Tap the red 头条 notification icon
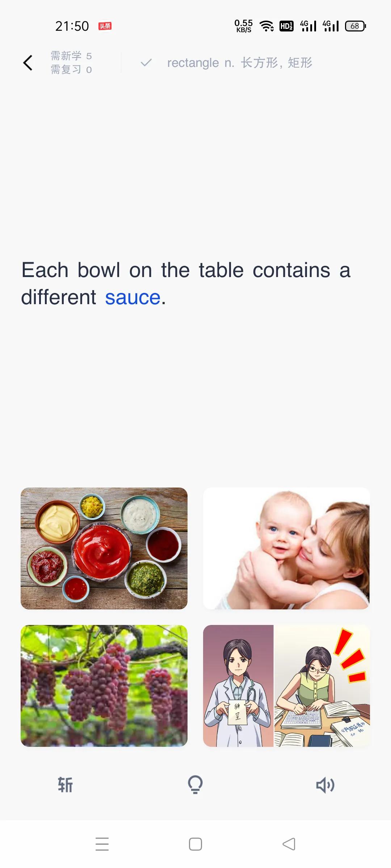Viewport: 391px width, 868px height. (x=105, y=26)
